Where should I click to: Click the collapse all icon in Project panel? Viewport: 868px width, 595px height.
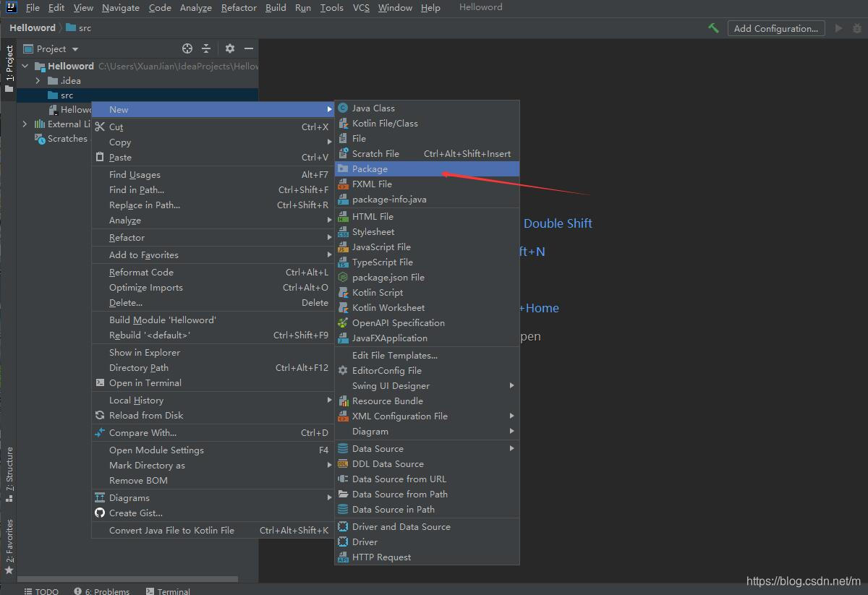206,48
